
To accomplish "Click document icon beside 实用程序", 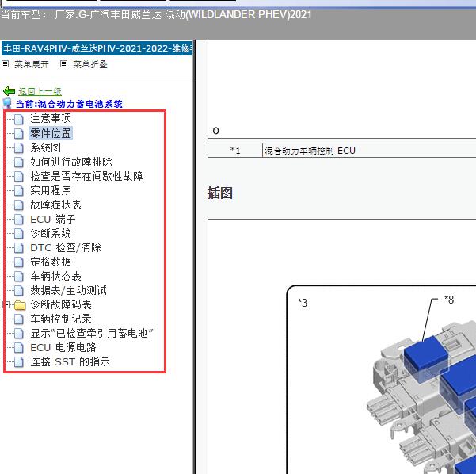I will [x=19, y=190].
